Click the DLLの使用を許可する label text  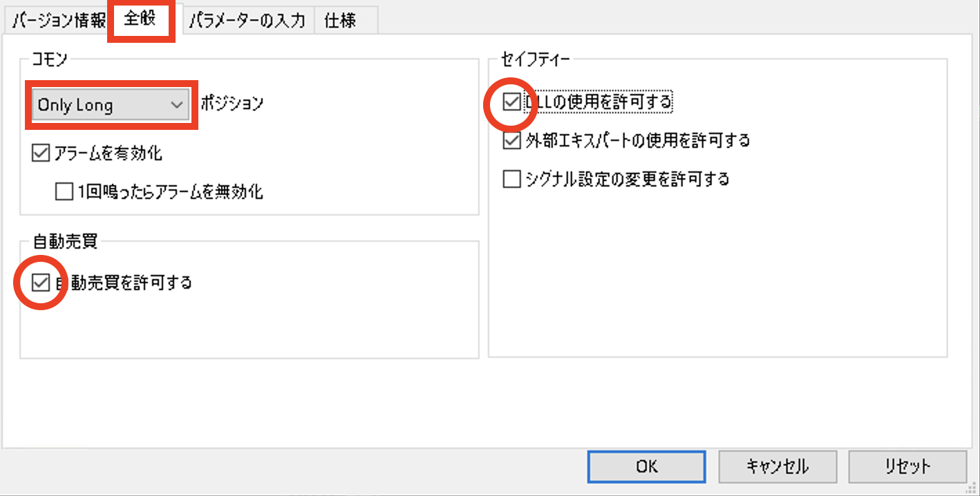tap(599, 102)
